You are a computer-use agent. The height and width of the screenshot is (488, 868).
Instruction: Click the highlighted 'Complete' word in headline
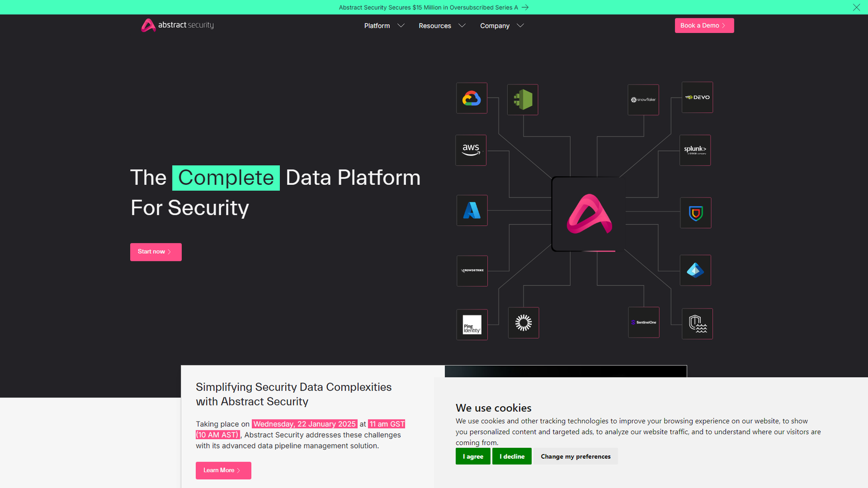(x=226, y=178)
